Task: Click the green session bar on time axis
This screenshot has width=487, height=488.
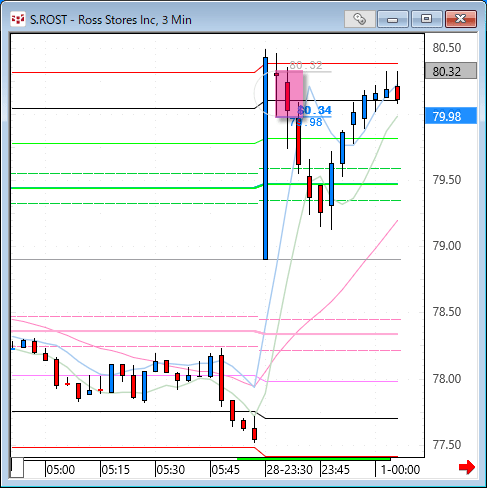Action: [313, 459]
